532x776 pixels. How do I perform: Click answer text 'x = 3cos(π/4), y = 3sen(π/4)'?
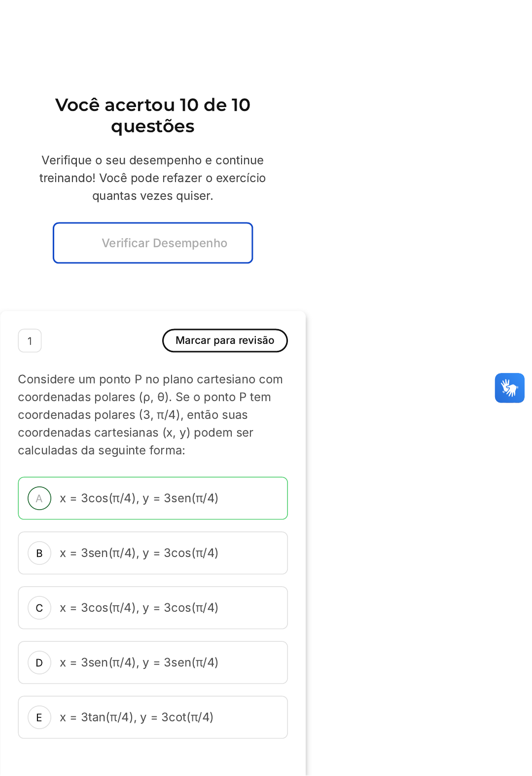tap(139, 498)
